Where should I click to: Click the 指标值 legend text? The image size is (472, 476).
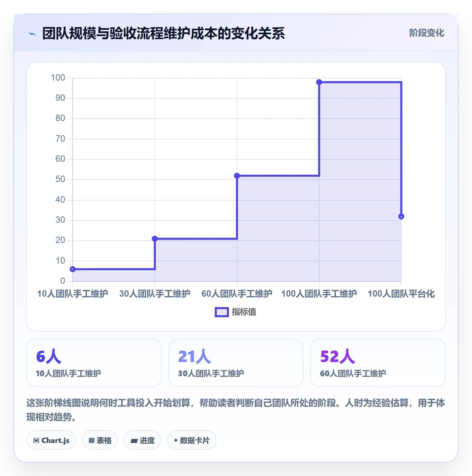click(x=244, y=312)
